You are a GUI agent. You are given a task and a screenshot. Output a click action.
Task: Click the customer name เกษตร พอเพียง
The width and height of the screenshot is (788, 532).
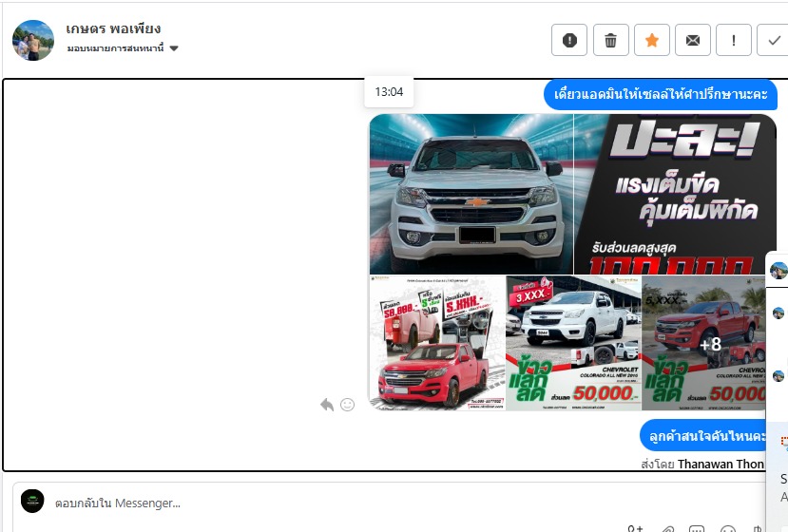pos(113,28)
